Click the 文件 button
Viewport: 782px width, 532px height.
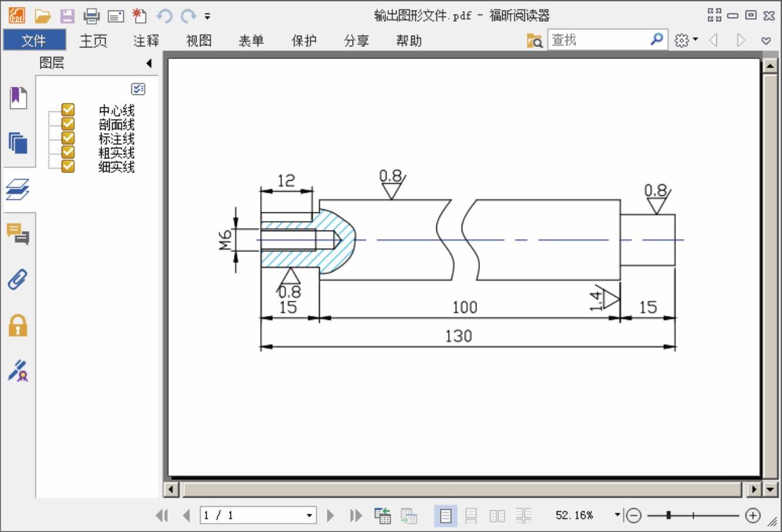pyautogui.click(x=34, y=40)
